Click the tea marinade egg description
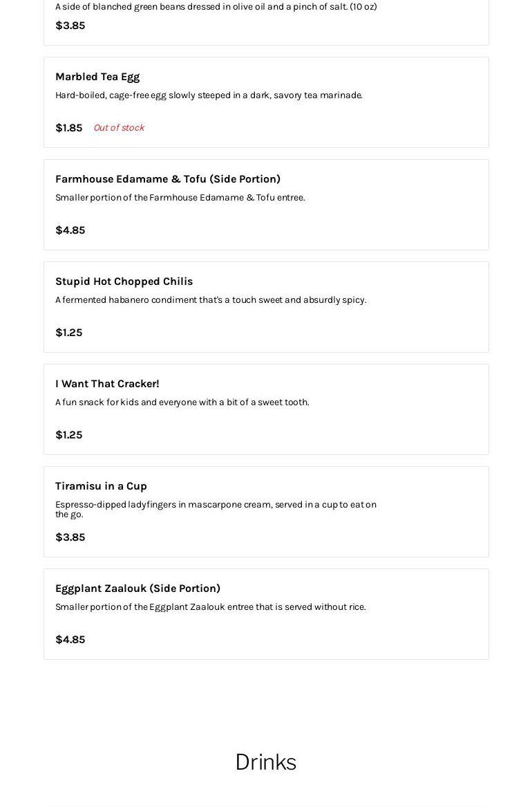Screen dimensions: 532x807 pyautogui.click(x=209, y=95)
